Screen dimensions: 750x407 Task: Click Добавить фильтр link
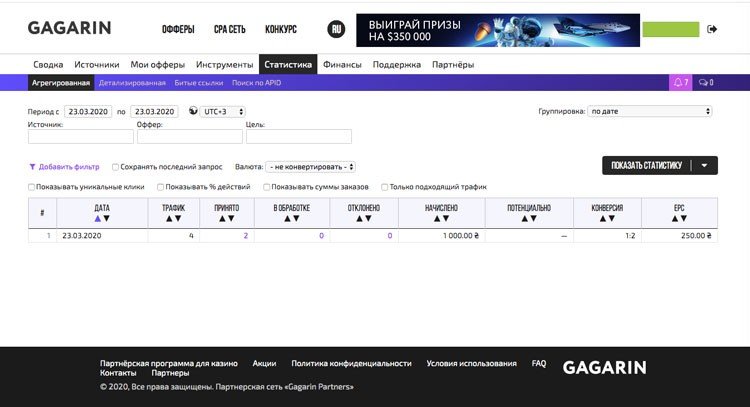[x=69, y=167]
